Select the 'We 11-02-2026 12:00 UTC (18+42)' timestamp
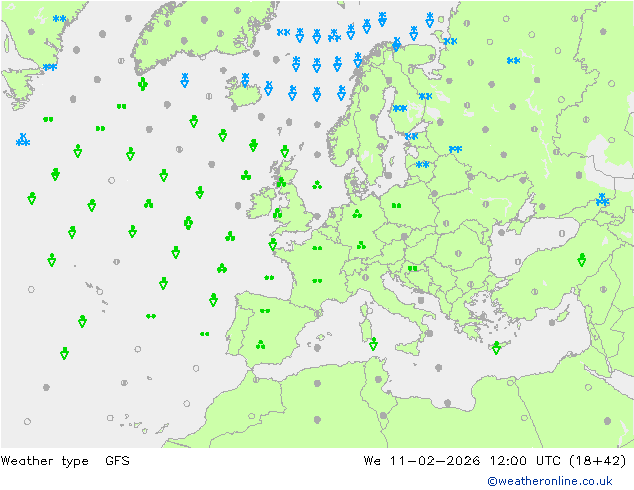 [x=495, y=461]
